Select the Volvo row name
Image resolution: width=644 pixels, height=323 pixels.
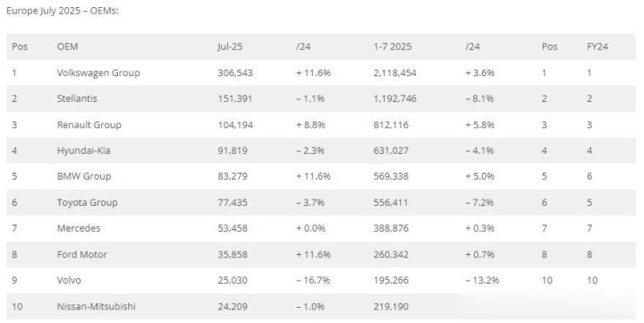[69, 280]
